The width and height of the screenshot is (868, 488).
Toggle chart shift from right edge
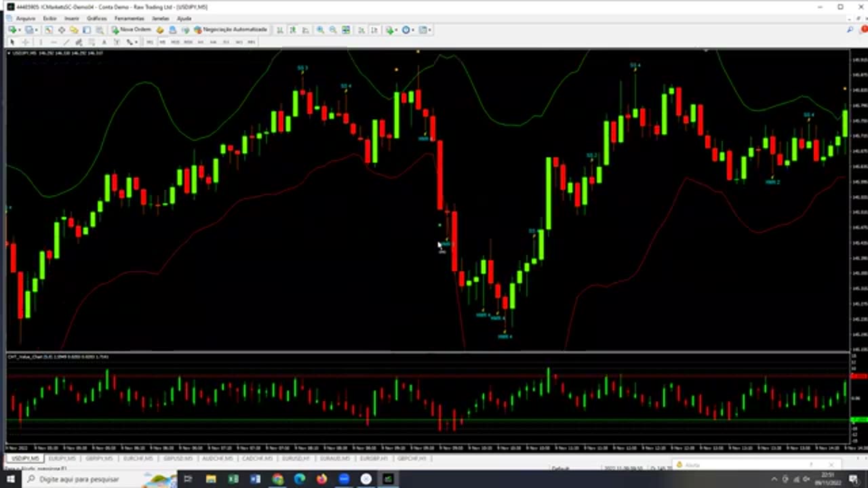(374, 30)
